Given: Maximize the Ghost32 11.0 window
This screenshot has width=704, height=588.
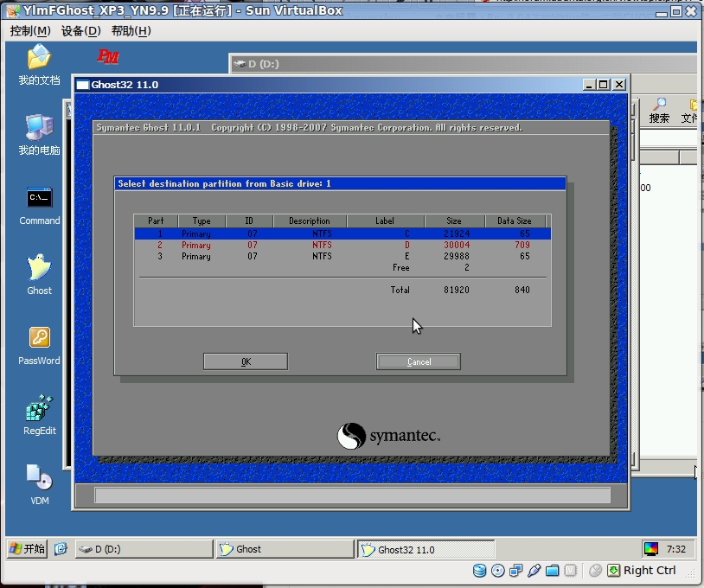Looking at the screenshot, I should point(604,85).
